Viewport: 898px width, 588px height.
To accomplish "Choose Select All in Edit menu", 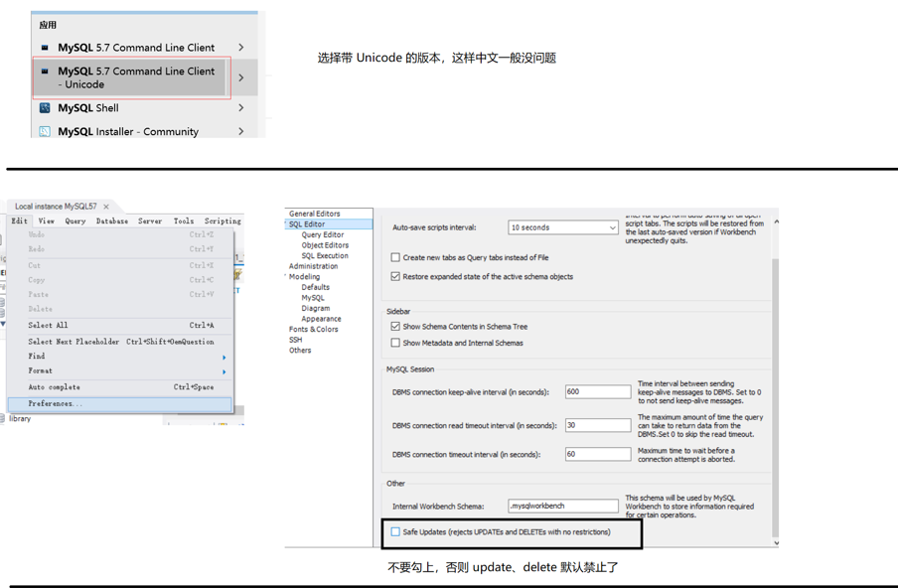I will point(120,325).
